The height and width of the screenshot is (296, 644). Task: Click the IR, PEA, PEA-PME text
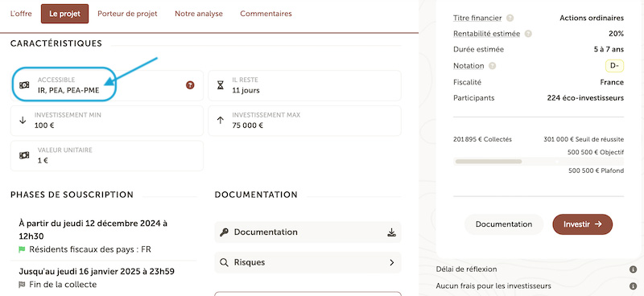coord(68,90)
